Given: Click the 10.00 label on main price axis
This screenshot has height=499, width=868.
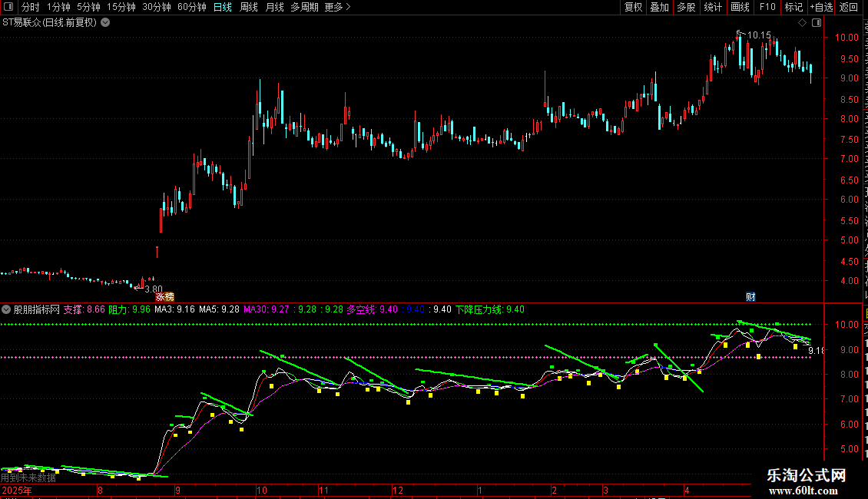Looking at the screenshot, I should [x=846, y=38].
